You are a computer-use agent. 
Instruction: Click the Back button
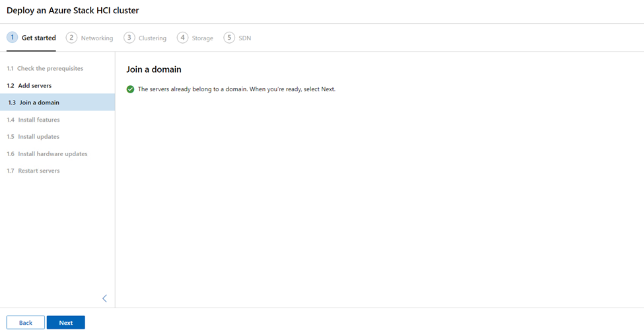pos(26,322)
